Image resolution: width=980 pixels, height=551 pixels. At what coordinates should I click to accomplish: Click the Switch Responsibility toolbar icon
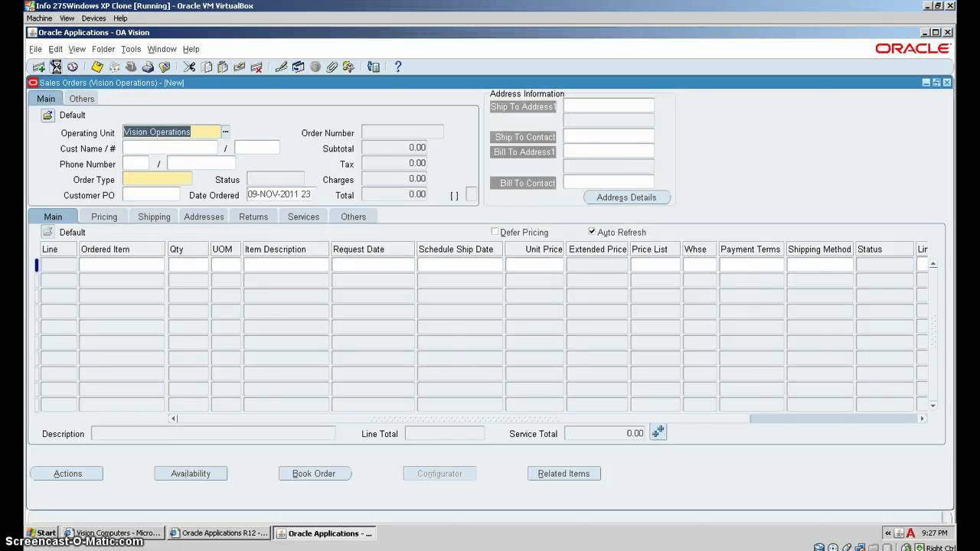coord(131,67)
